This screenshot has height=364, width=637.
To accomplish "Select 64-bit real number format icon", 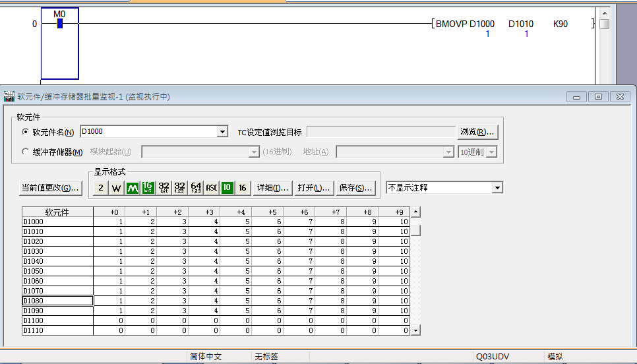I will (x=196, y=188).
